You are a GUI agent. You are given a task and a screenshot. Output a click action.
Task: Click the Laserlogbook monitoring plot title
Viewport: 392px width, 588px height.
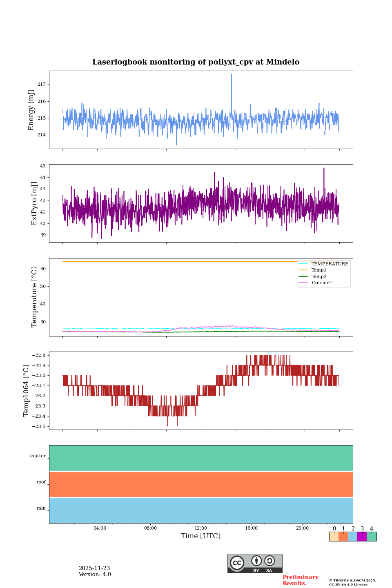coord(196,62)
